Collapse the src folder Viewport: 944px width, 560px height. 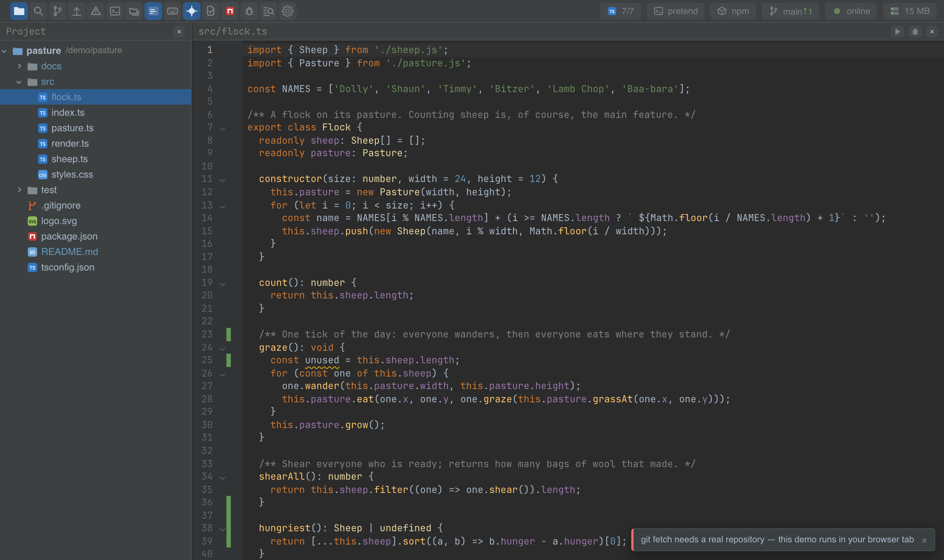pyautogui.click(x=19, y=81)
